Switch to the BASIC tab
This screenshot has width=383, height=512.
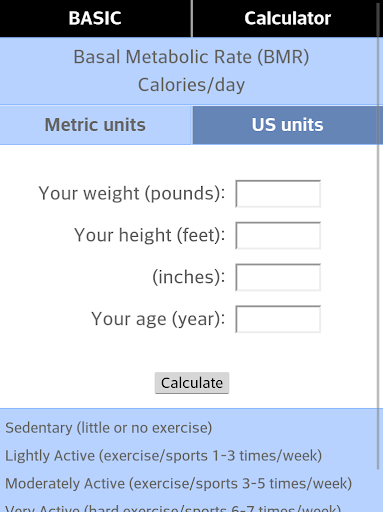[x=95, y=18]
